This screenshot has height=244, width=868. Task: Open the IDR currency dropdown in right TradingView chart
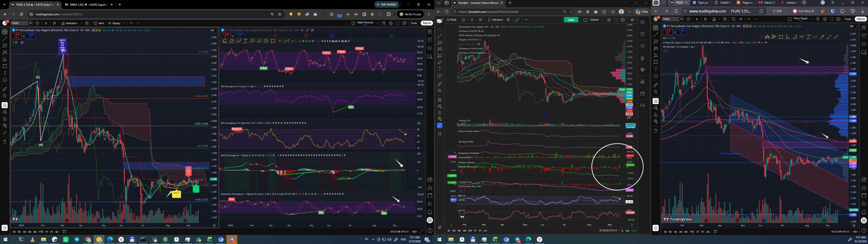[854, 26]
